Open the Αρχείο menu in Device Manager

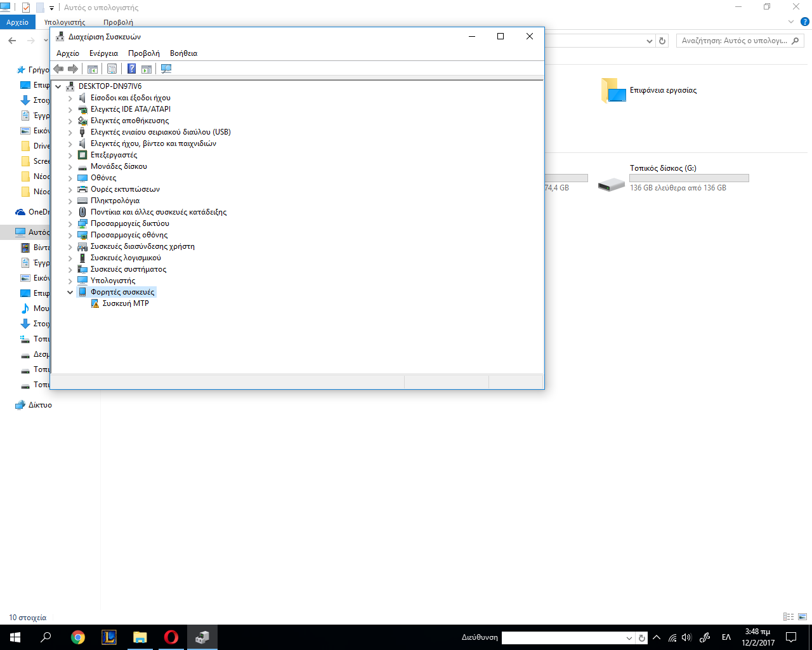(68, 53)
